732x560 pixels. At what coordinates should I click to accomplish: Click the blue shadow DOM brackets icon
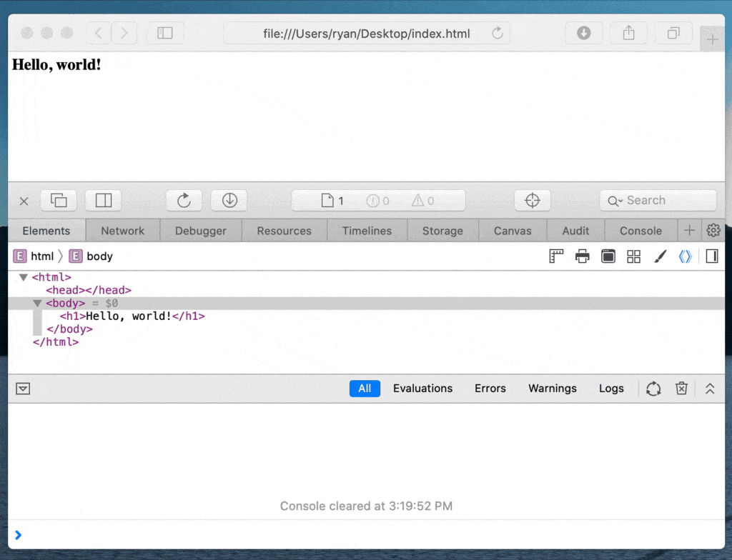pyautogui.click(x=685, y=256)
